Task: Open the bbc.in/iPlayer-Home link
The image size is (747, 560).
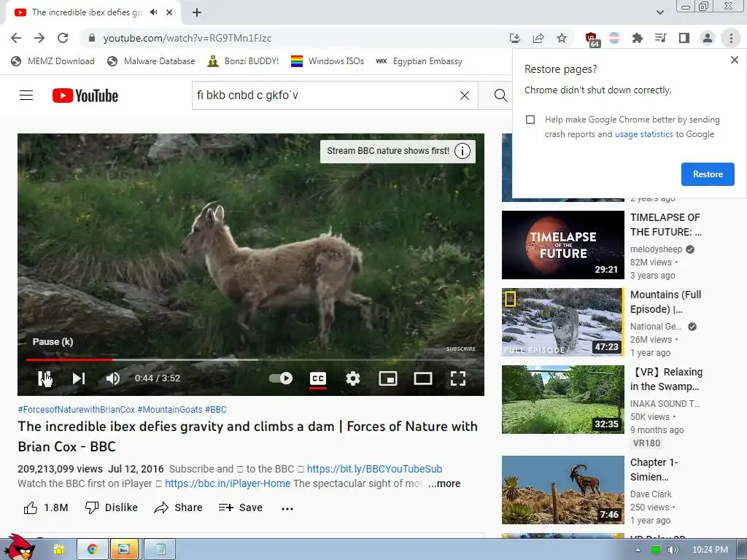Action: point(228,484)
